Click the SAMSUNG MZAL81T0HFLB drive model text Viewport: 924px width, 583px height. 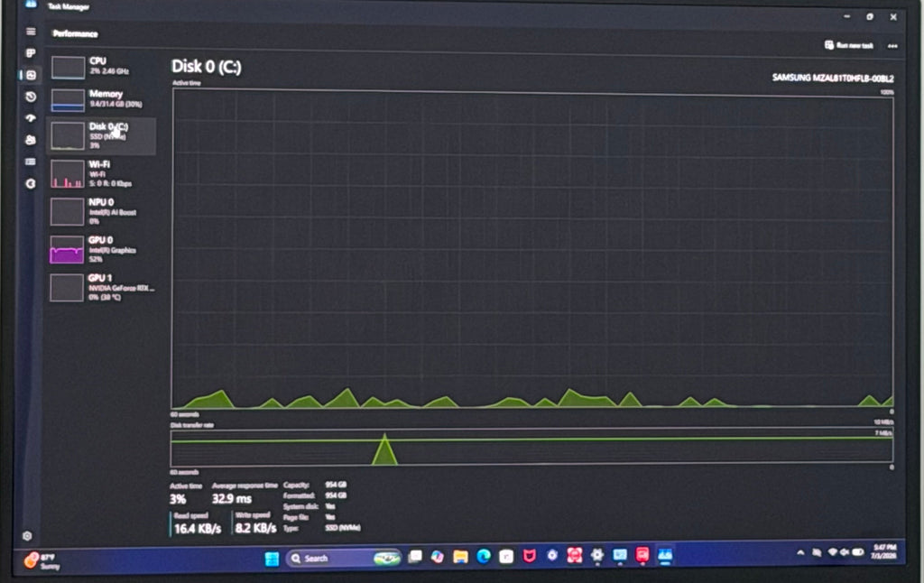click(x=833, y=79)
